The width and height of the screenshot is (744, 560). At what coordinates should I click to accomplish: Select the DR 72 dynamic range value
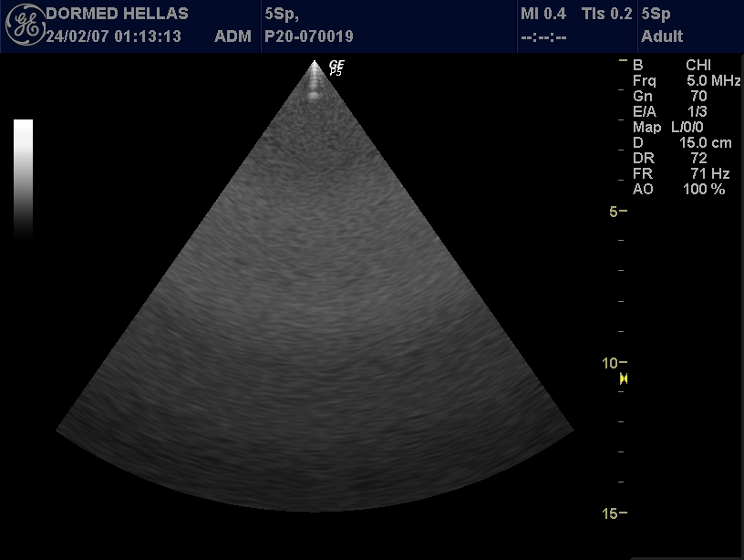[669, 158]
